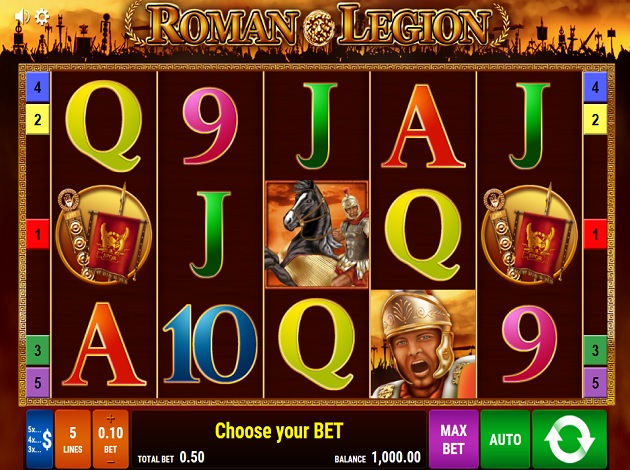Open the paytable with dollar icon
This screenshot has width=630, height=470.
pyautogui.click(x=40, y=439)
